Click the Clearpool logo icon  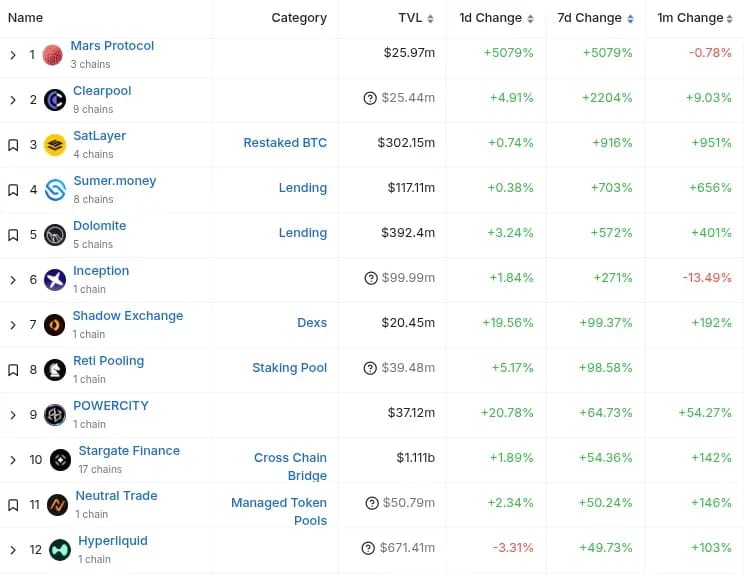[x=55, y=100]
